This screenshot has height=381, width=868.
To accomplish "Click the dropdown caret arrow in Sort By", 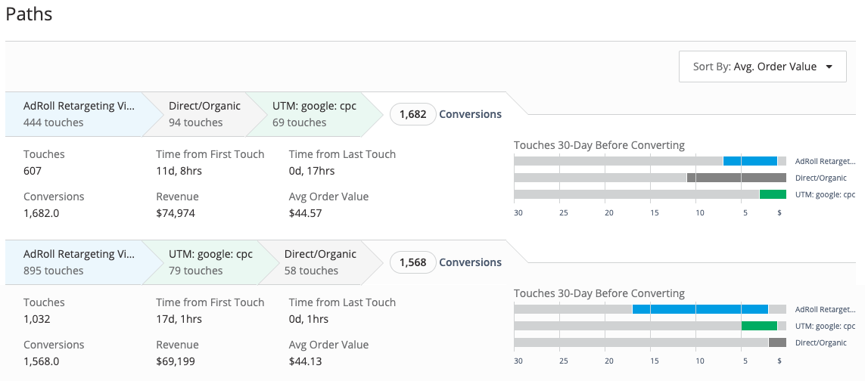I will coord(829,67).
